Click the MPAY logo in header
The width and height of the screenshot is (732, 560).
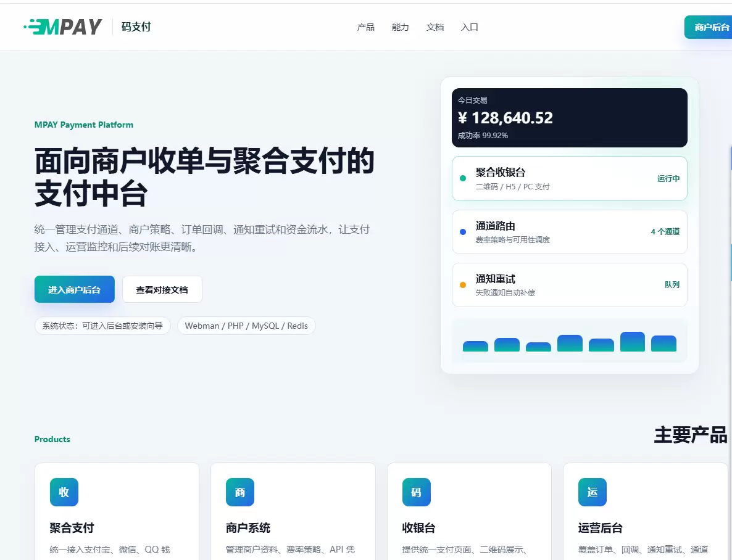[x=63, y=27]
